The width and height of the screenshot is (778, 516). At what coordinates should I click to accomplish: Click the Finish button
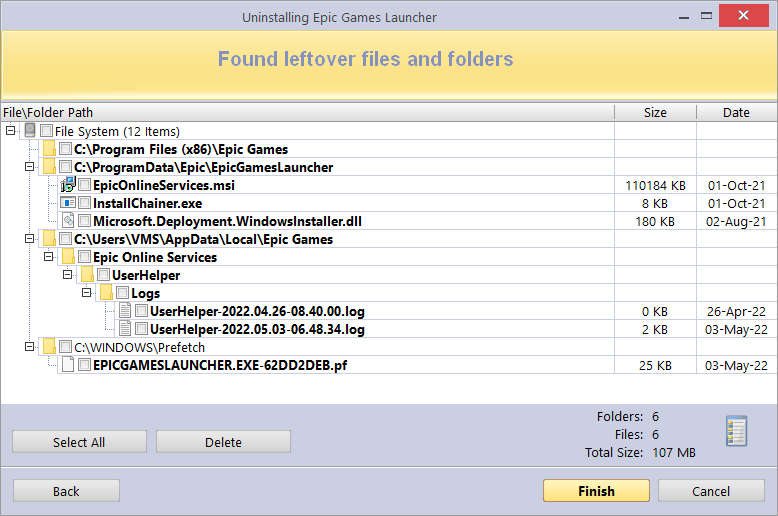point(596,491)
